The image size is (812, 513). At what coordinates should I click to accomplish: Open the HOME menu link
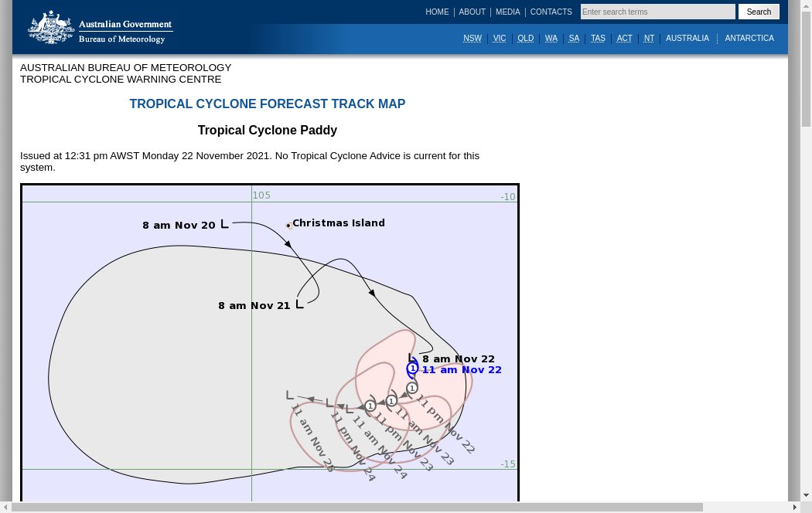point(437,12)
